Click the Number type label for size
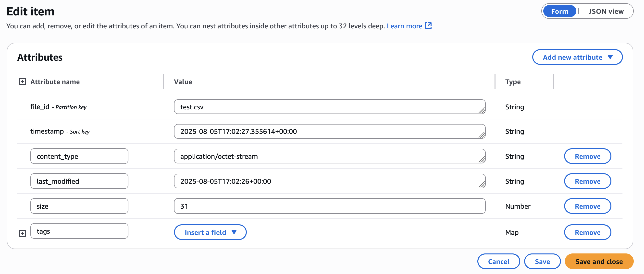This screenshot has height=274, width=644. pyautogui.click(x=518, y=206)
